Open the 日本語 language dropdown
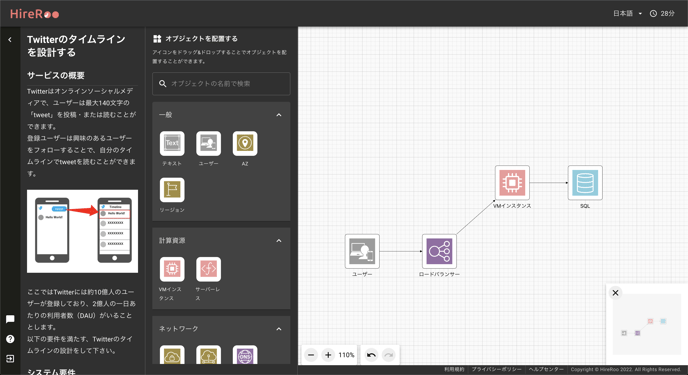 pyautogui.click(x=627, y=14)
